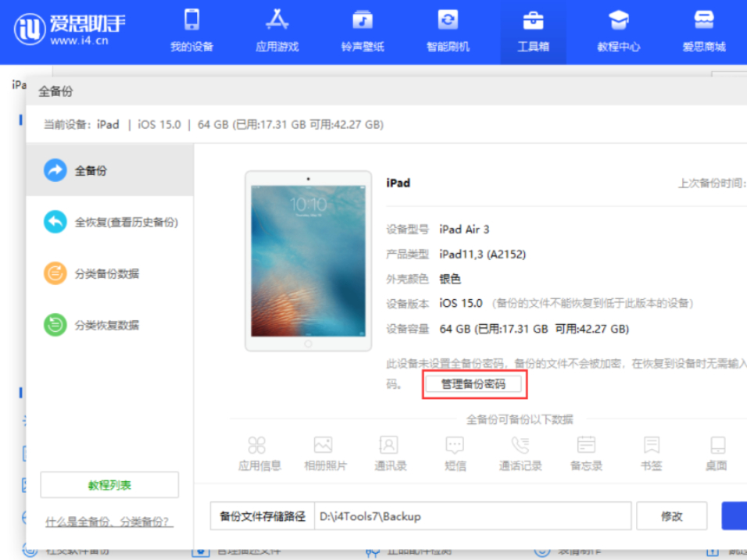The image size is (747, 560).
Task: Click the 上次备份时间 label
Action: click(712, 183)
